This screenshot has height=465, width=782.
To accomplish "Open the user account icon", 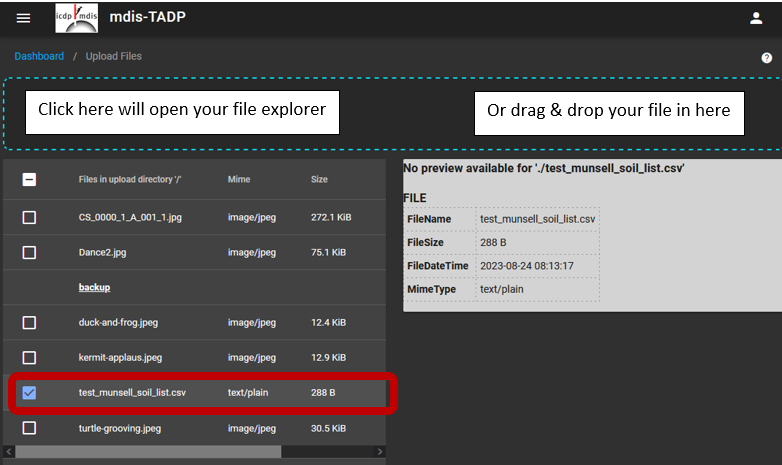I will click(756, 18).
